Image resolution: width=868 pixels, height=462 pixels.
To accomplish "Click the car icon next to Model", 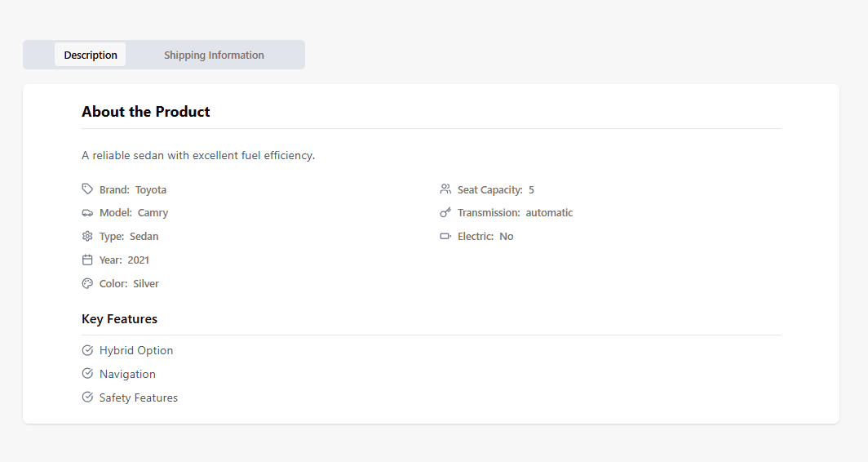I will [87, 213].
